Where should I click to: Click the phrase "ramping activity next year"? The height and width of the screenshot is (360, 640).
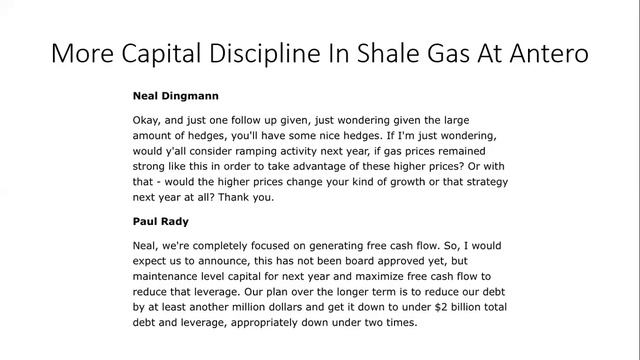[302, 151]
